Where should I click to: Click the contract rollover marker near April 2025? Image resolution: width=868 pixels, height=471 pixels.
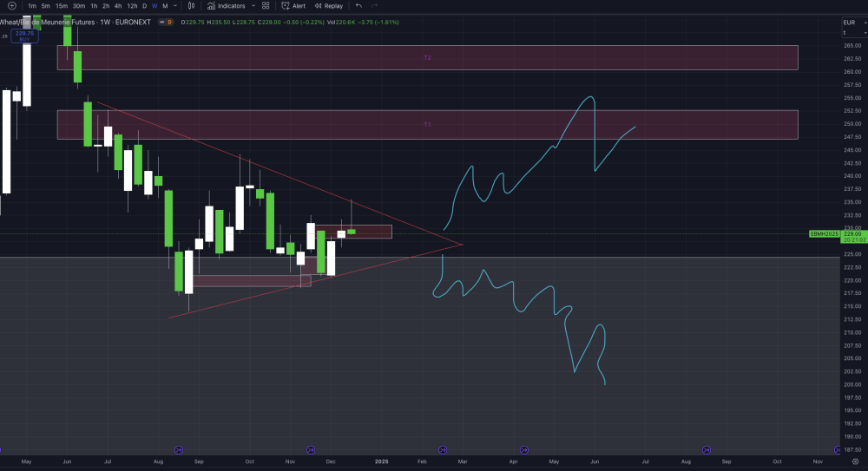click(524, 450)
